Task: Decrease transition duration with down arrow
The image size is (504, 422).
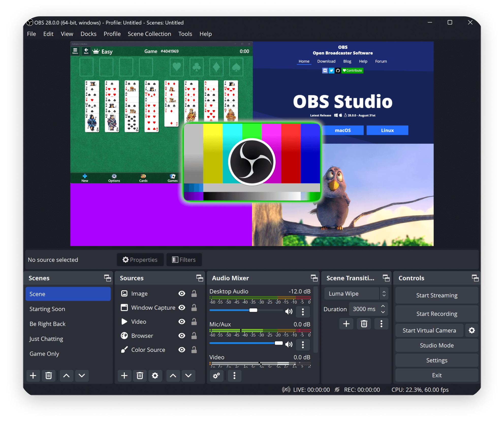Action: [383, 312]
